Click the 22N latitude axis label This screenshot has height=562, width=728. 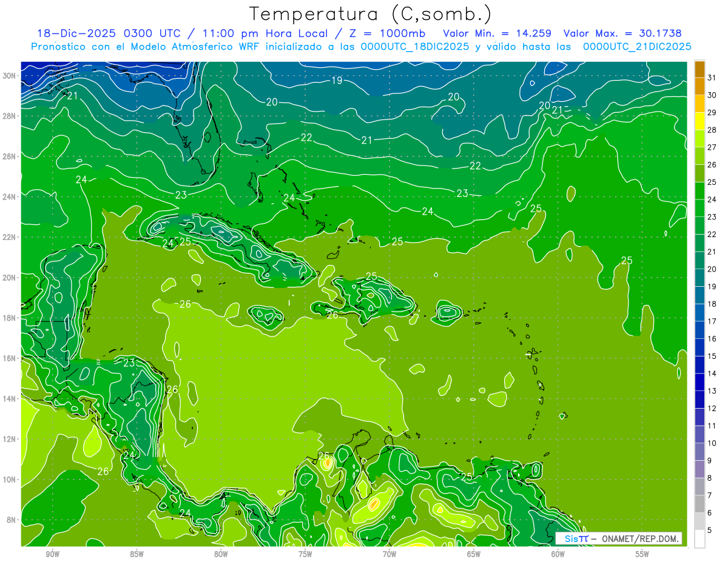point(10,237)
